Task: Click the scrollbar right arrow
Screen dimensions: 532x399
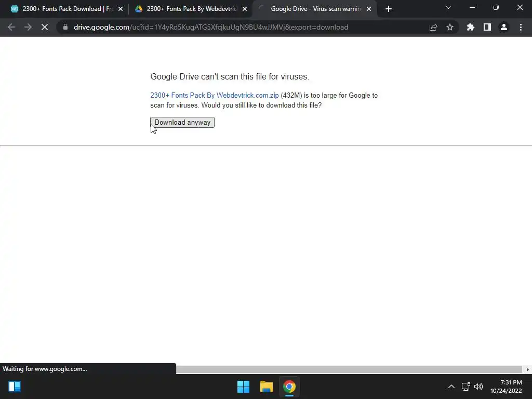Action: pos(528,369)
